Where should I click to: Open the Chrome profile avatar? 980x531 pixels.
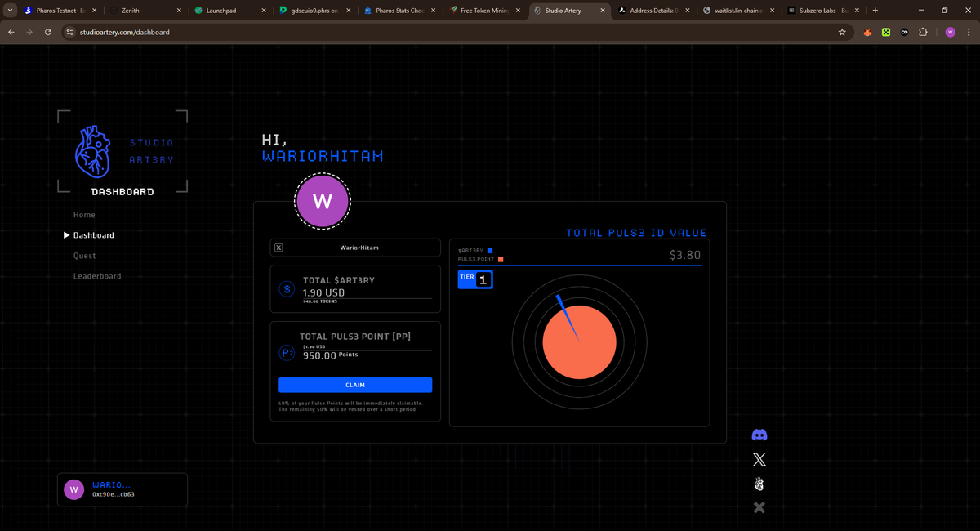[x=950, y=32]
